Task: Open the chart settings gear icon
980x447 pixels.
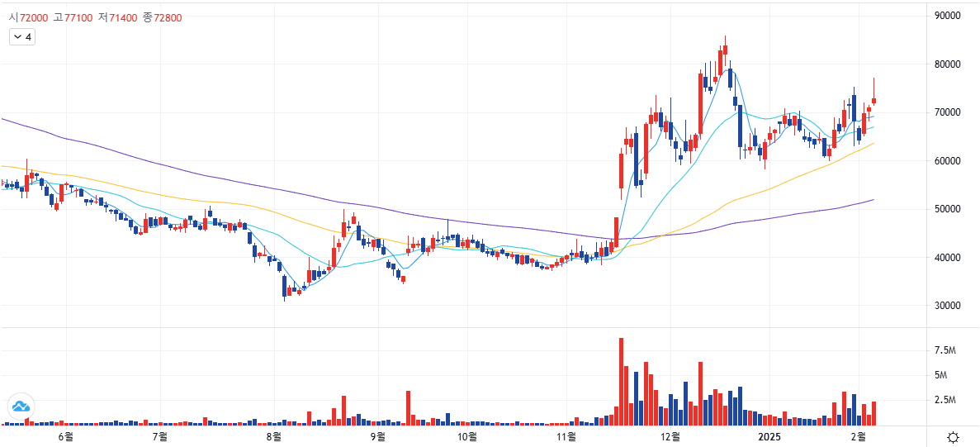Action: click(953, 436)
